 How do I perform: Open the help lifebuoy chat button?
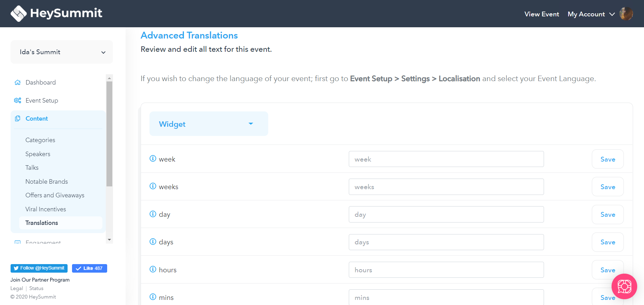tap(624, 286)
